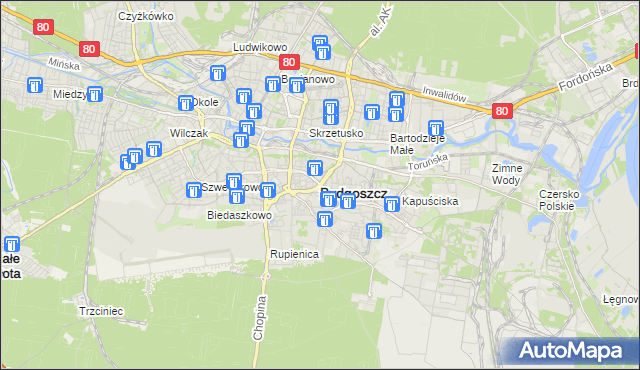The image size is (640, 370).
Task: Click the road 80 shield beside Ludwikowo
Action: (289, 62)
